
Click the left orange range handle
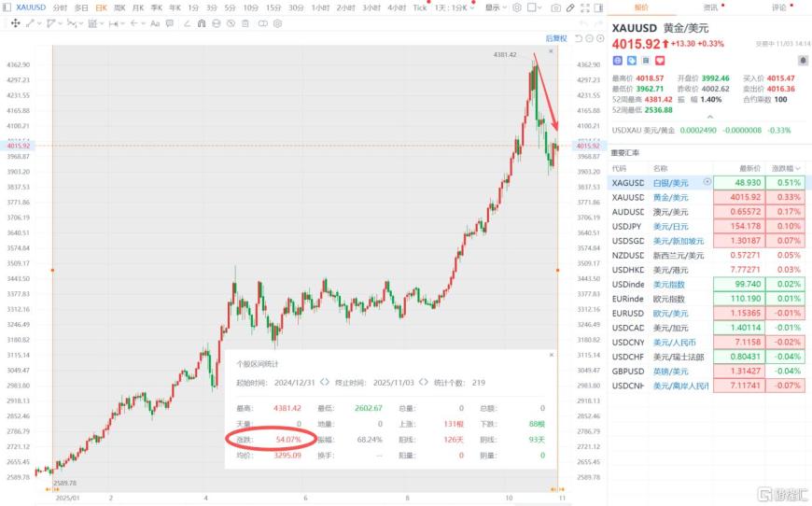point(52,270)
